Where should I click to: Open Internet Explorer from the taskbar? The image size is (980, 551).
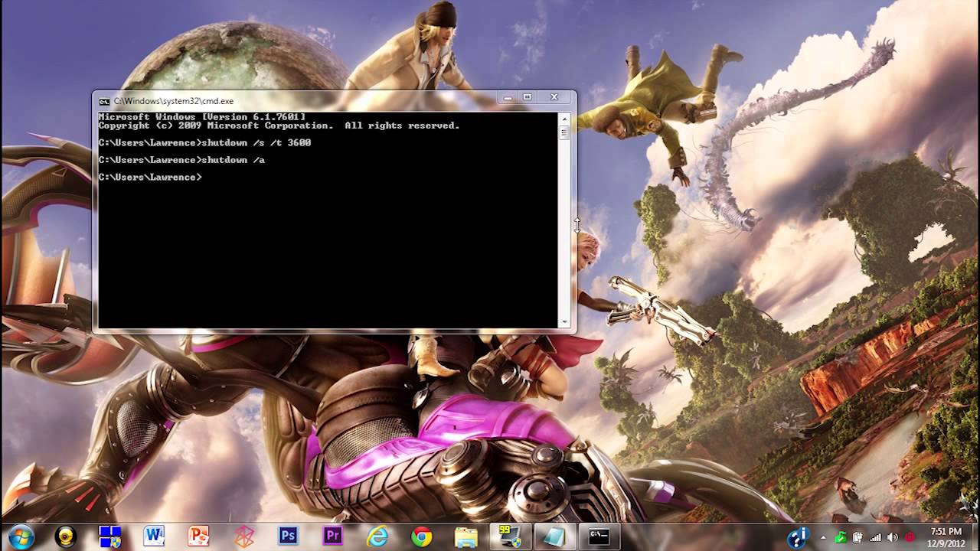[377, 536]
